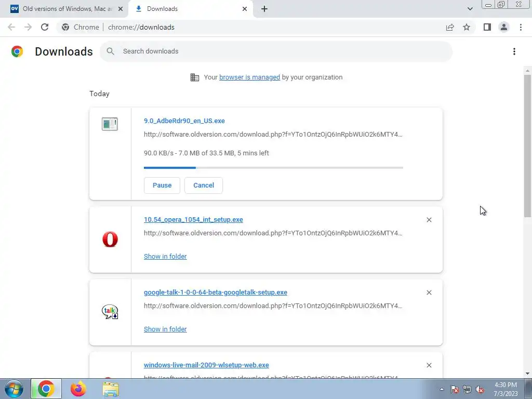The height and width of the screenshot is (399, 532).
Task: Click the muted volume tray icon
Action: click(480, 389)
